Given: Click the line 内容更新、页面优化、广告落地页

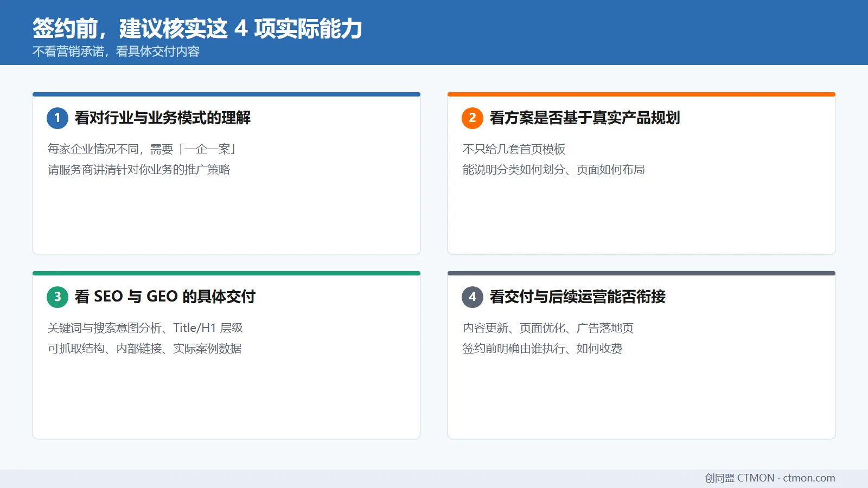Looking at the screenshot, I should coord(548,328).
